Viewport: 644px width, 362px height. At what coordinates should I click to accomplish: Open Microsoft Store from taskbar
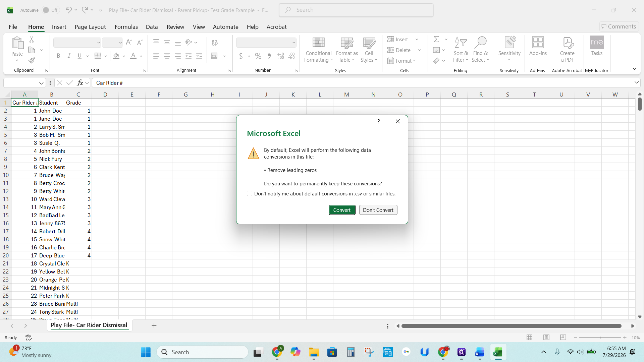(x=332, y=352)
